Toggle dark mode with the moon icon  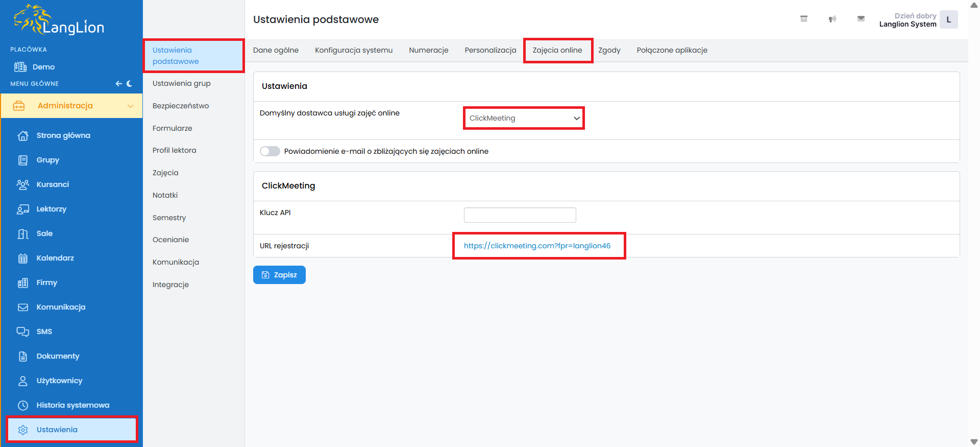[130, 83]
